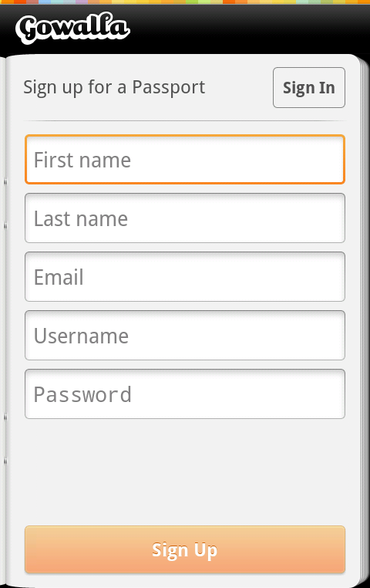This screenshot has width=370, height=588.
Task: Click the 'Password' placeholder text
Action: 82,395
